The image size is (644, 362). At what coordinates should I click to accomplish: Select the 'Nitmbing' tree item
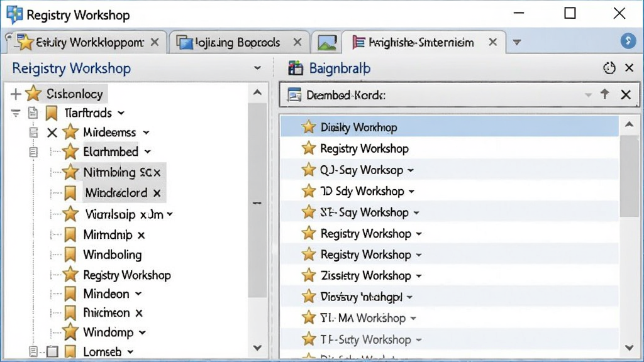click(x=109, y=172)
